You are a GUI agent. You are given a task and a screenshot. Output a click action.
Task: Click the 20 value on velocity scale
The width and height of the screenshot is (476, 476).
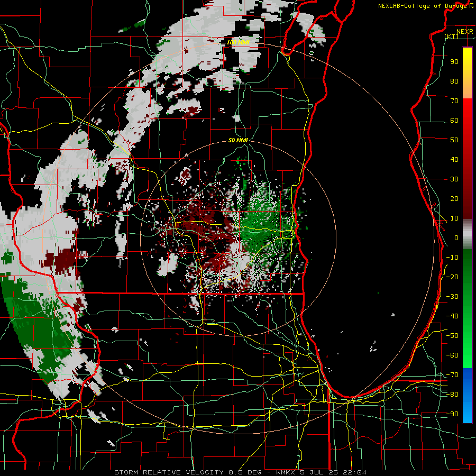pyautogui.click(x=454, y=199)
